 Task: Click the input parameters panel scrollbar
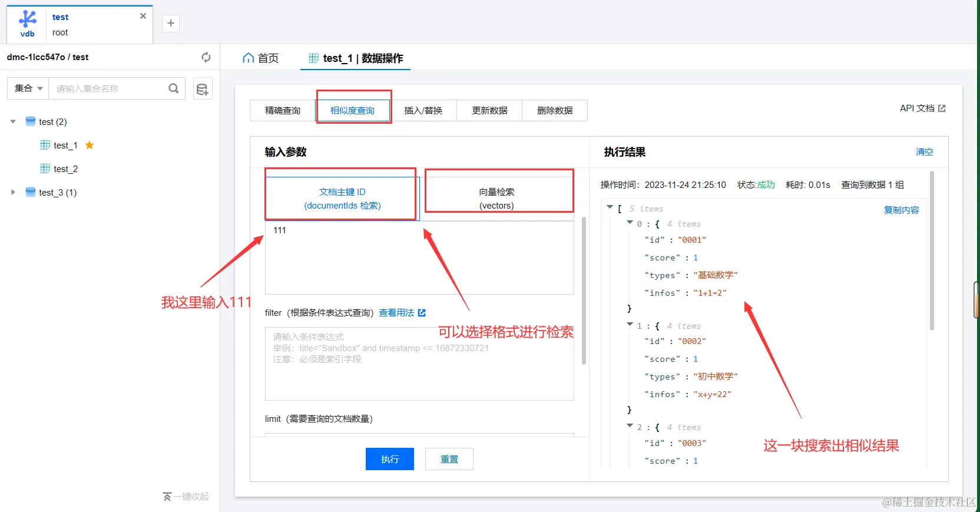(584, 291)
